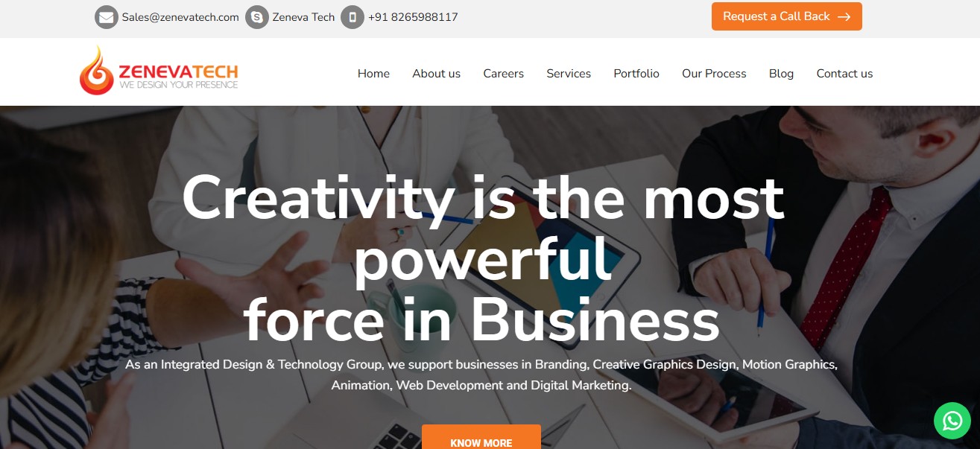Image resolution: width=980 pixels, height=449 pixels.
Task: Click the ZENEVATECH wordmark text
Action: click(178, 71)
